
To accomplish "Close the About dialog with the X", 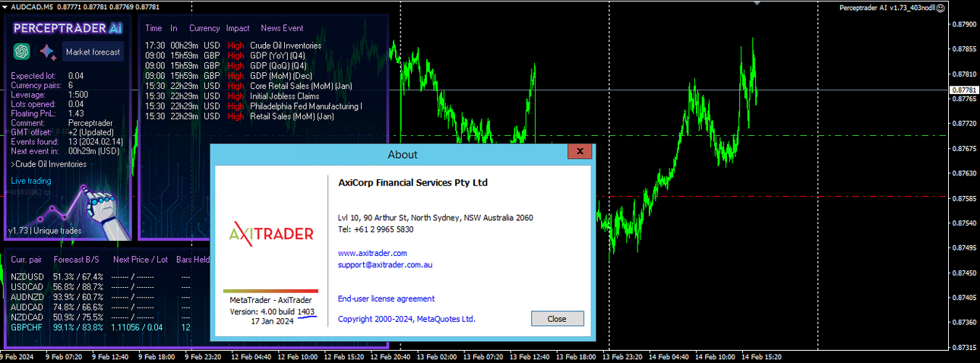I will (580, 152).
